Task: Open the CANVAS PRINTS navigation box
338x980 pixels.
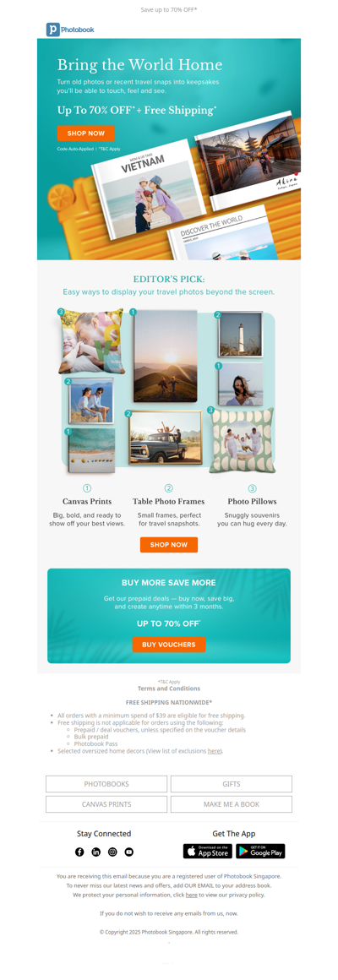Action: (x=106, y=804)
